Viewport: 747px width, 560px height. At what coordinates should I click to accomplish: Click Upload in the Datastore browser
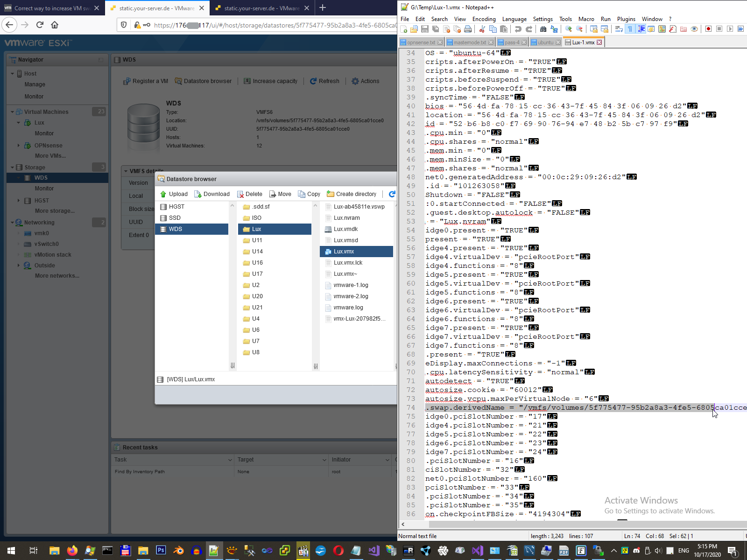click(x=174, y=194)
